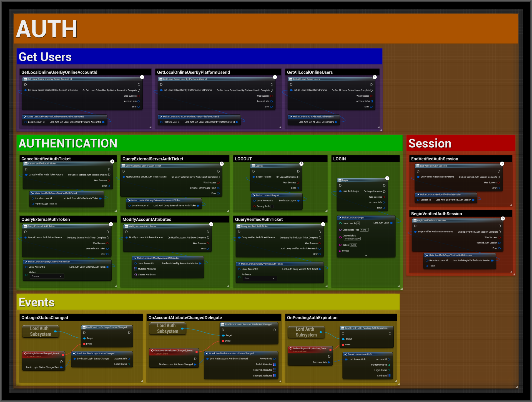Click exec output pin of OnPendingAuthExpiration_Event
Screen dimensions: 532x402
329,357
